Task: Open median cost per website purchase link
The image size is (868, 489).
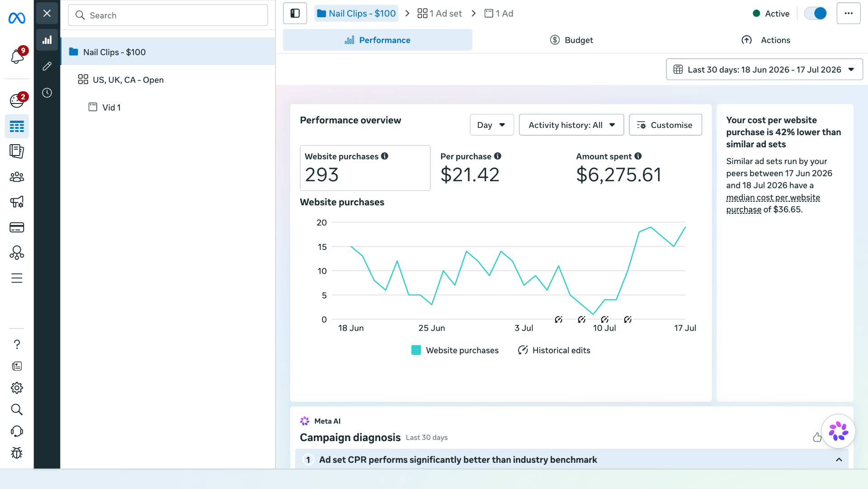Action: tap(773, 203)
